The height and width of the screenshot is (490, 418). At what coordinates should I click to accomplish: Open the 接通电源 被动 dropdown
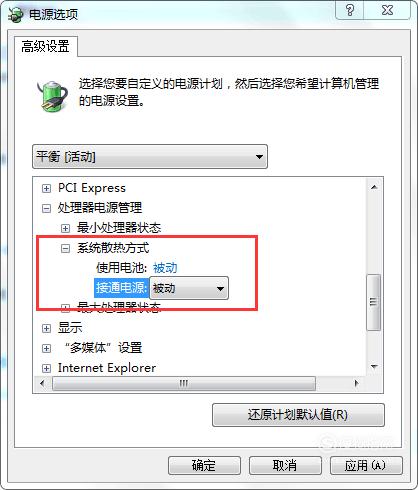point(189,288)
